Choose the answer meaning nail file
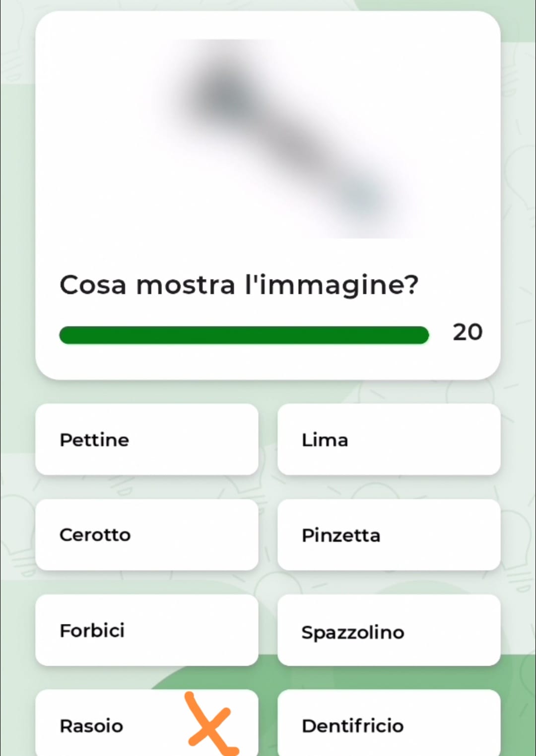This screenshot has height=756, width=536. (389, 439)
